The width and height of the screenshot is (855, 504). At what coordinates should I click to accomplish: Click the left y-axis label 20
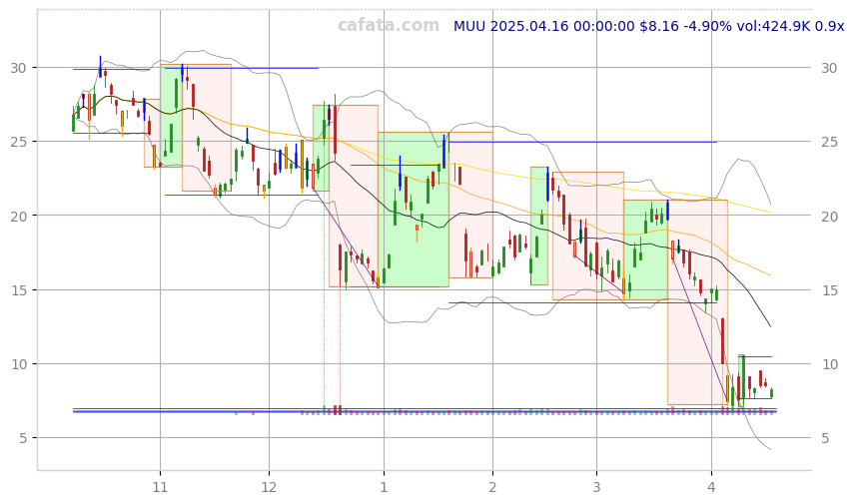click(x=19, y=216)
